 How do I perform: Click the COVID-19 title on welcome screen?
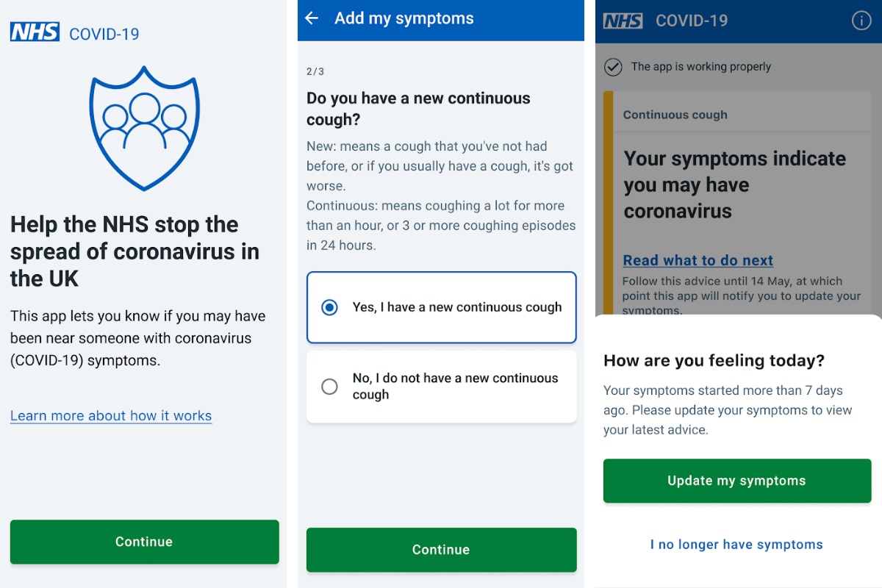pyautogui.click(x=104, y=34)
